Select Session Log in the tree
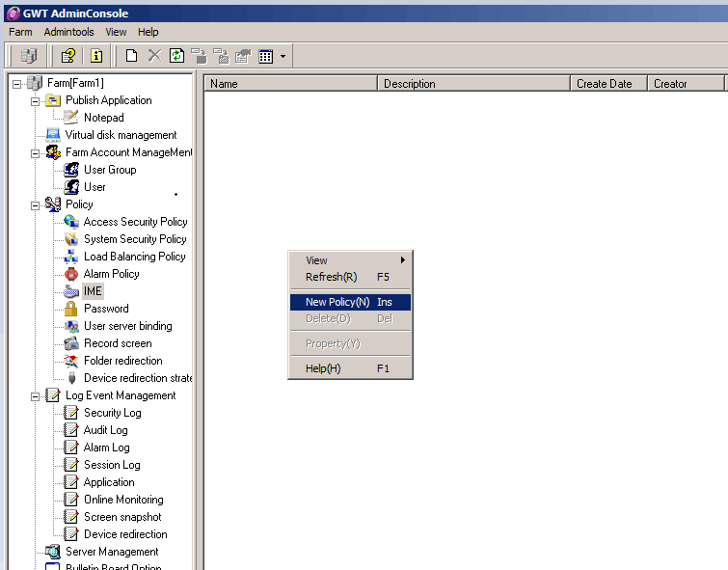 112,465
